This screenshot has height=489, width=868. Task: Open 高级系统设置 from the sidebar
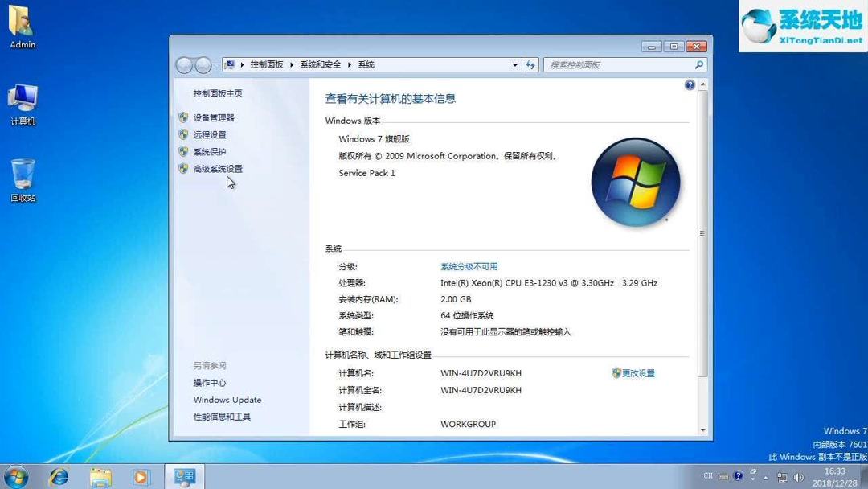pyautogui.click(x=218, y=168)
